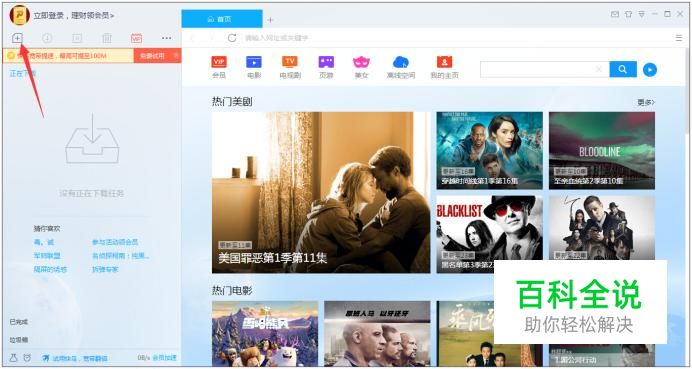Open the Fast and Furious movie poster
Screen dimensions: 692x369
pos(377,334)
